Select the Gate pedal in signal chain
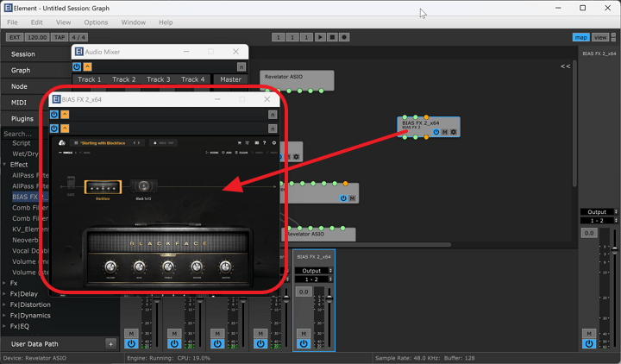 click(71, 183)
